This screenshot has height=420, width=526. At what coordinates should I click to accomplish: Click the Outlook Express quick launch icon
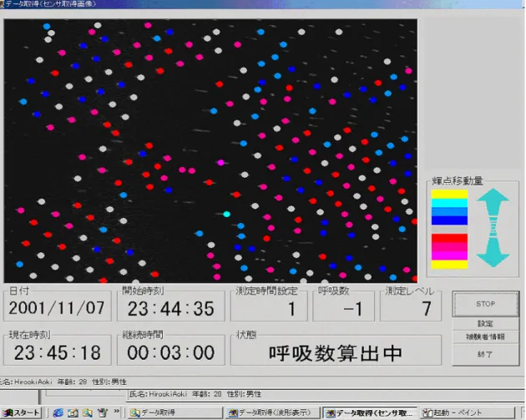73,412
